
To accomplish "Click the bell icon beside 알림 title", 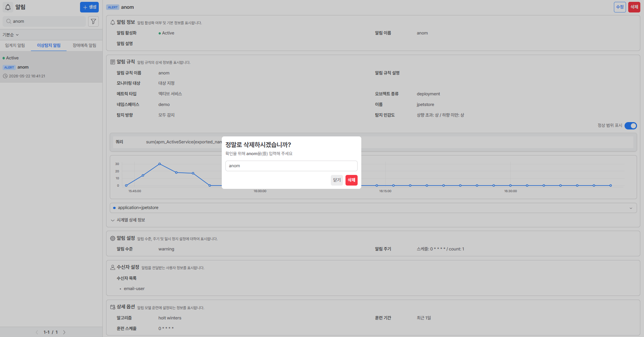I will (x=8, y=7).
